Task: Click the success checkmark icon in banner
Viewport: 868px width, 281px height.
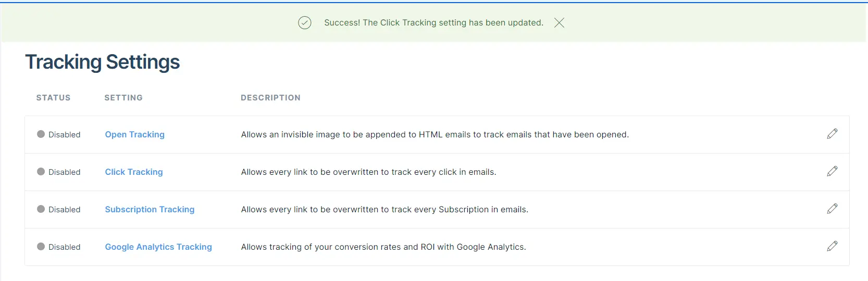Action: coord(305,22)
